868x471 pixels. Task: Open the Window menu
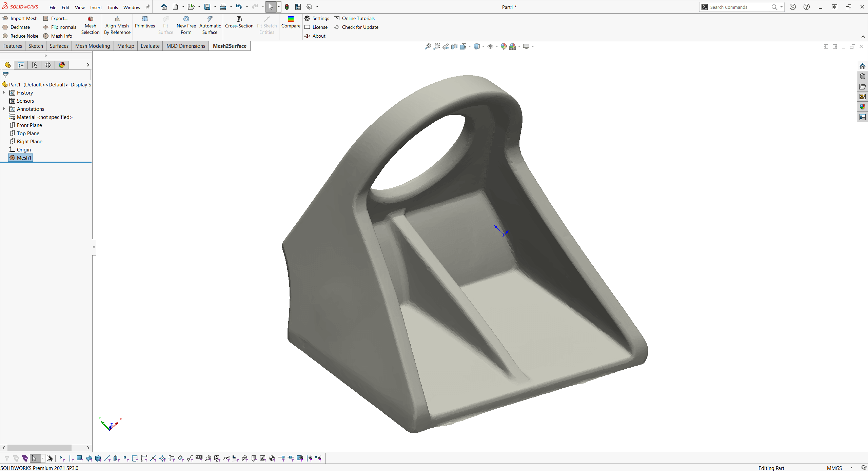132,7
